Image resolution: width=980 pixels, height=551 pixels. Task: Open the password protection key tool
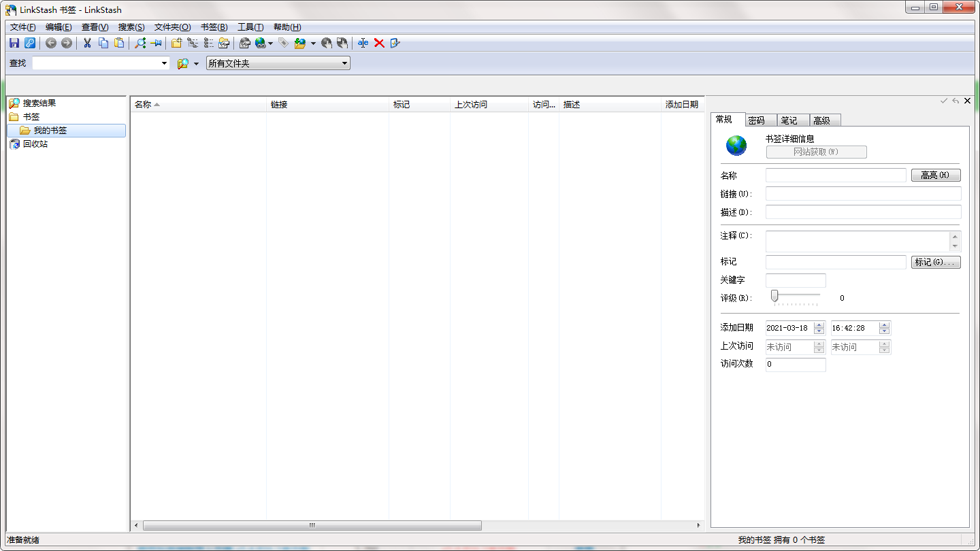(31, 43)
